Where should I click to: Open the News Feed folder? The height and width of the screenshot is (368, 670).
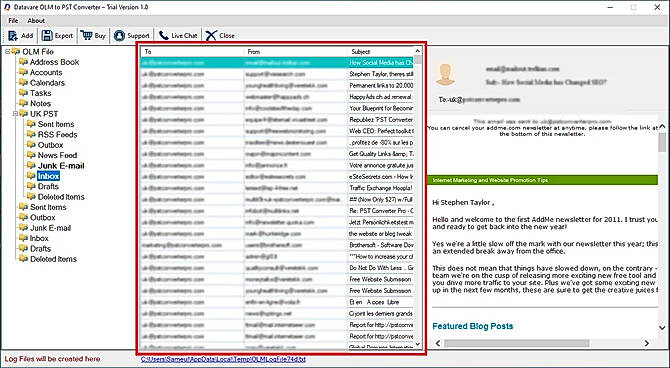click(57, 156)
